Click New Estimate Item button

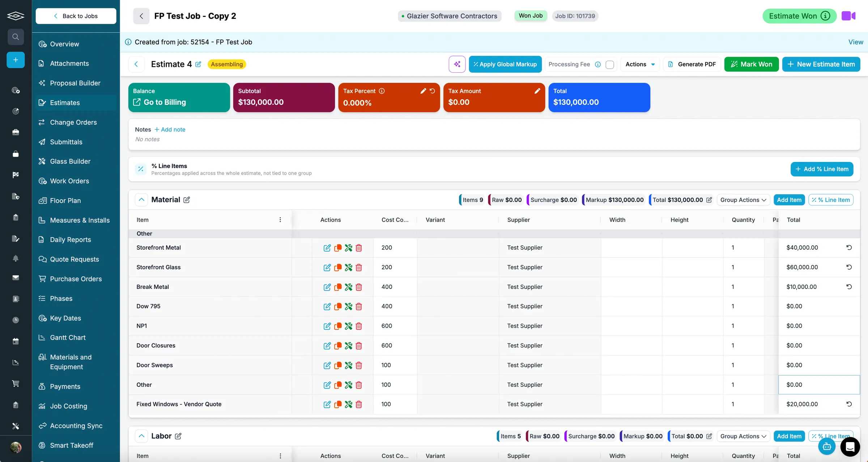coord(821,64)
